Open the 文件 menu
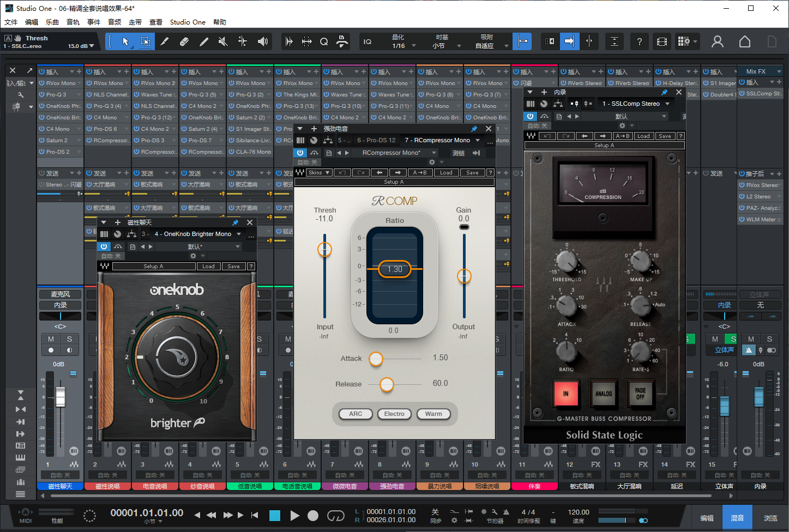Viewport: 789px width, 532px height. (x=11, y=22)
